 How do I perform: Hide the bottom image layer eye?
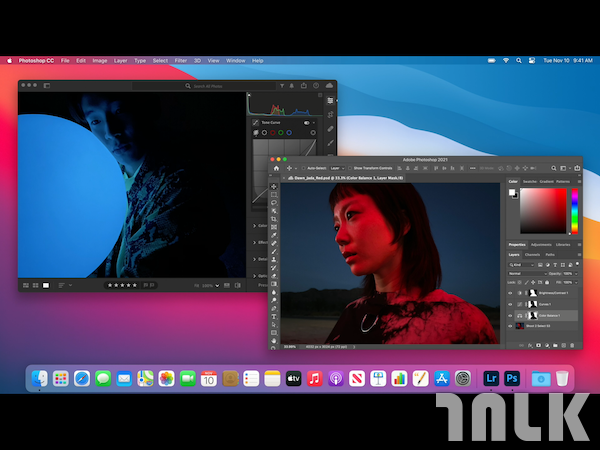(x=510, y=326)
